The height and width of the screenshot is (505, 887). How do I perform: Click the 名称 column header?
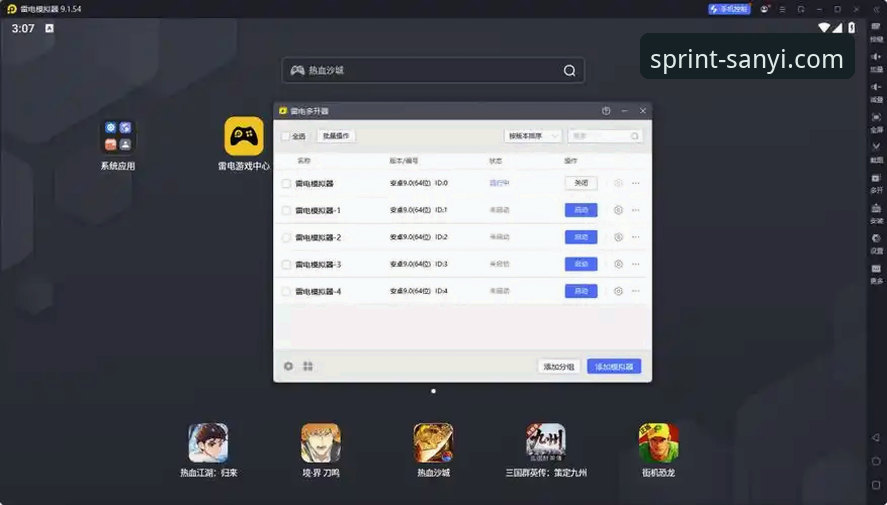point(304,161)
